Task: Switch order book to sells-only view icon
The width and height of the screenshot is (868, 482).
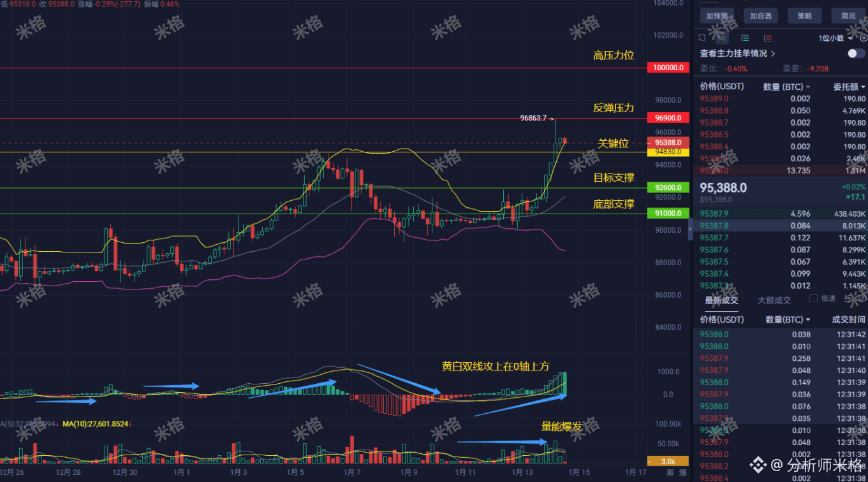Action: (x=767, y=38)
